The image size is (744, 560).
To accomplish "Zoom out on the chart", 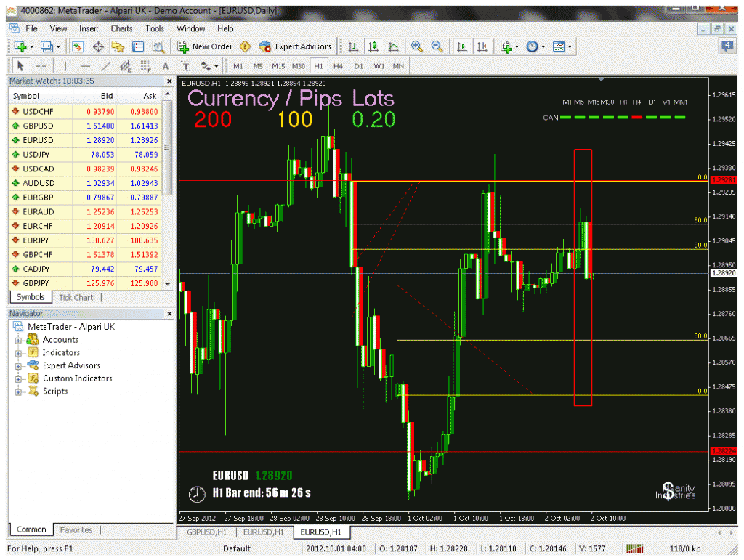I will (x=437, y=46).
